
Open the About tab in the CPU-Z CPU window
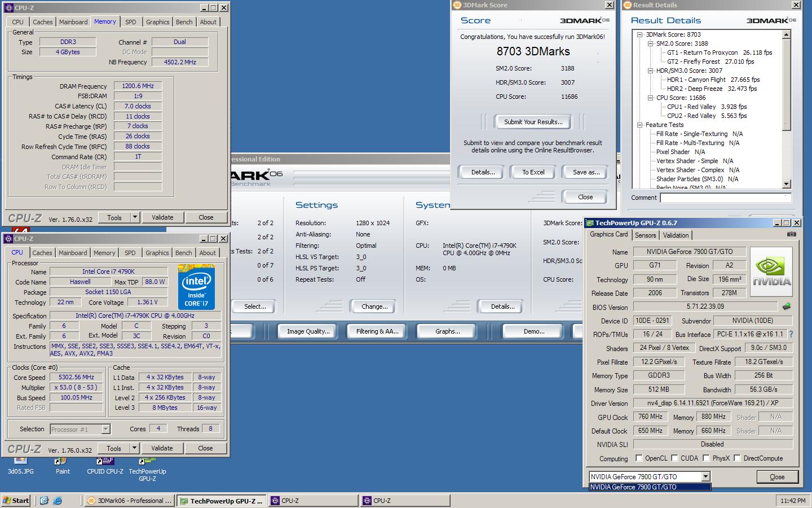pyautogui.click(x=208, y=253)
